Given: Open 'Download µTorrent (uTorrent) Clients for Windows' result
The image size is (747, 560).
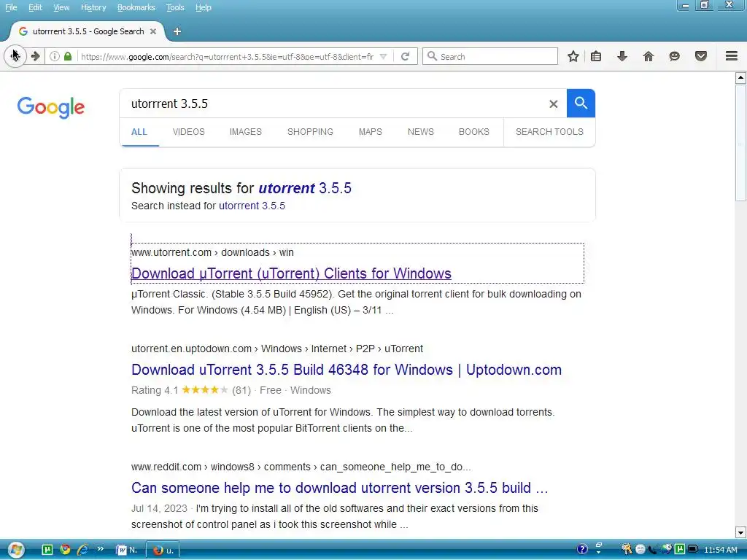Looking at the screenshot, I should 291,273.
